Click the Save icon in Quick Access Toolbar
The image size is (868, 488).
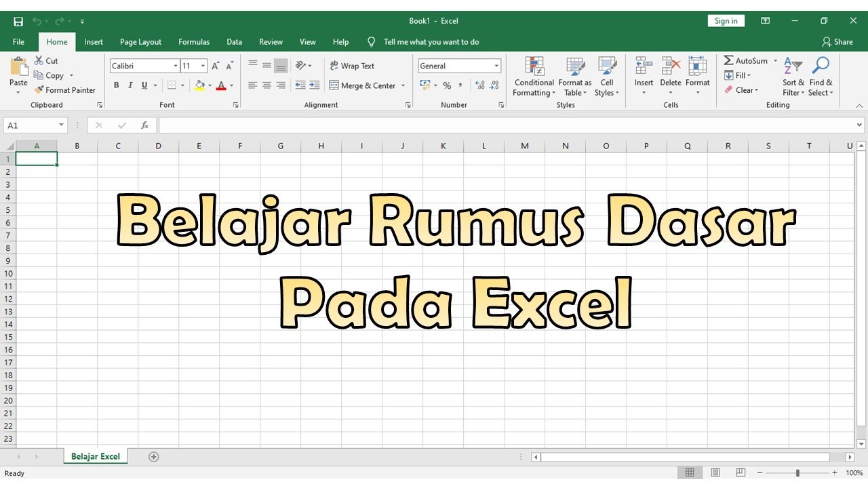tap(18, 21)
